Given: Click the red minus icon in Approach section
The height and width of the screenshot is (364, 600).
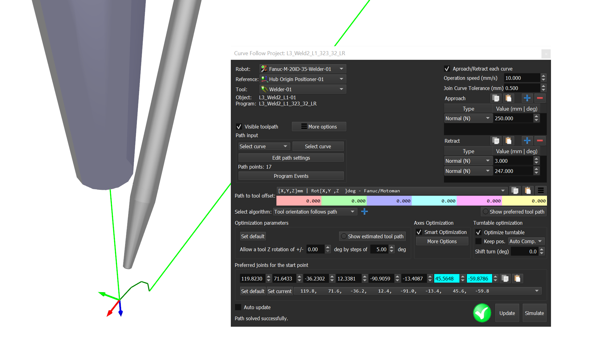Looking at the screenshot, I should point(540,98).
